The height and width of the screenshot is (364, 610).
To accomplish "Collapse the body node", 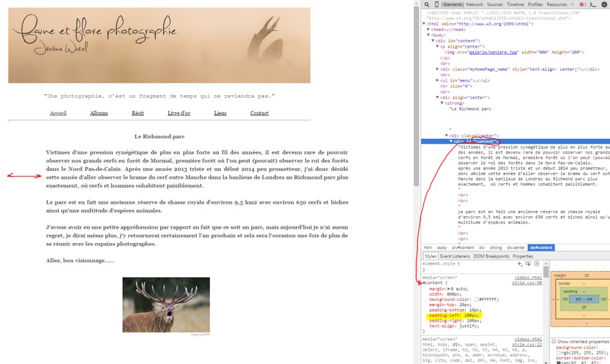I will click(x=428, y=35).
